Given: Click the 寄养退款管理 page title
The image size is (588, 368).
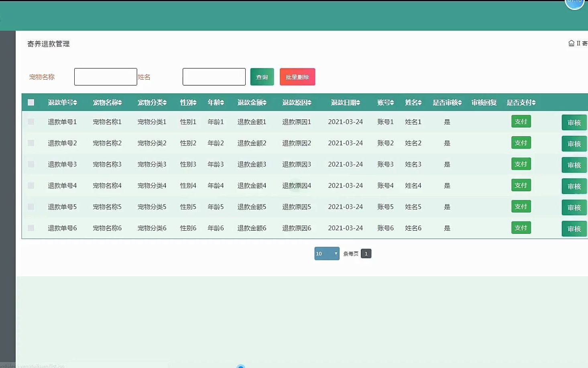Looking at the screenshot, I should pyautogui.click(x=49, y=44).
